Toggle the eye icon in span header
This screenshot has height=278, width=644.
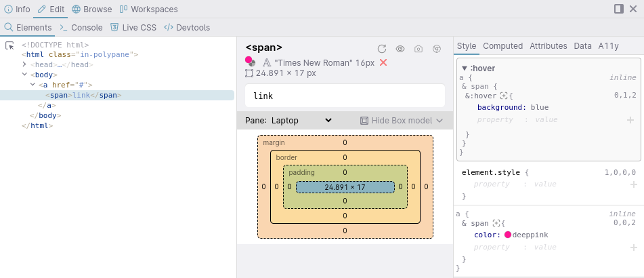tap(400, 49)
